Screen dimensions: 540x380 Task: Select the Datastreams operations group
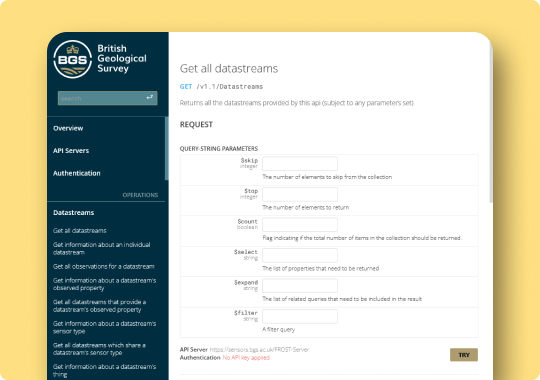click(x=74, y=213)
